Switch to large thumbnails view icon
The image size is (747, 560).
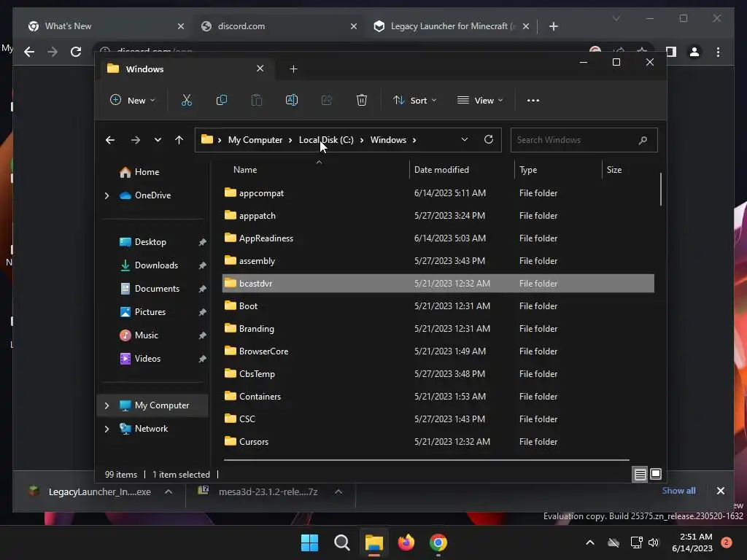click(656, 474)
